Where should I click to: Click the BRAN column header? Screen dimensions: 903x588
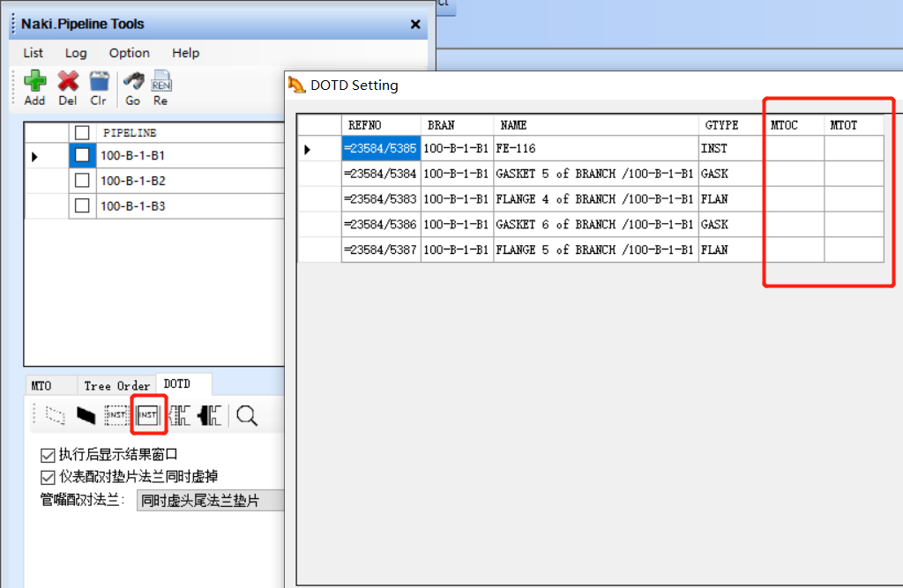458,125
